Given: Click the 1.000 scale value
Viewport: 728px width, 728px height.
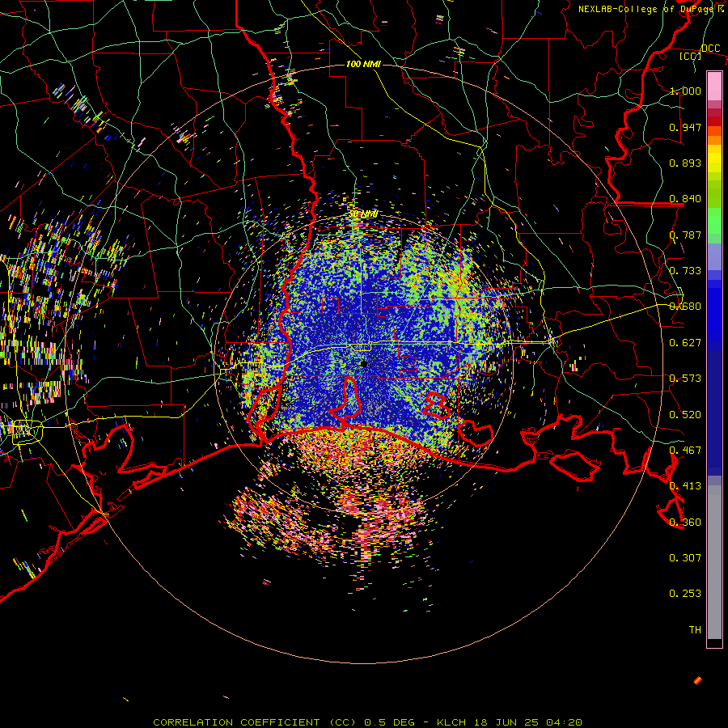Looking at the screenshot, I should pyautogui.click(x=685, y=91).
